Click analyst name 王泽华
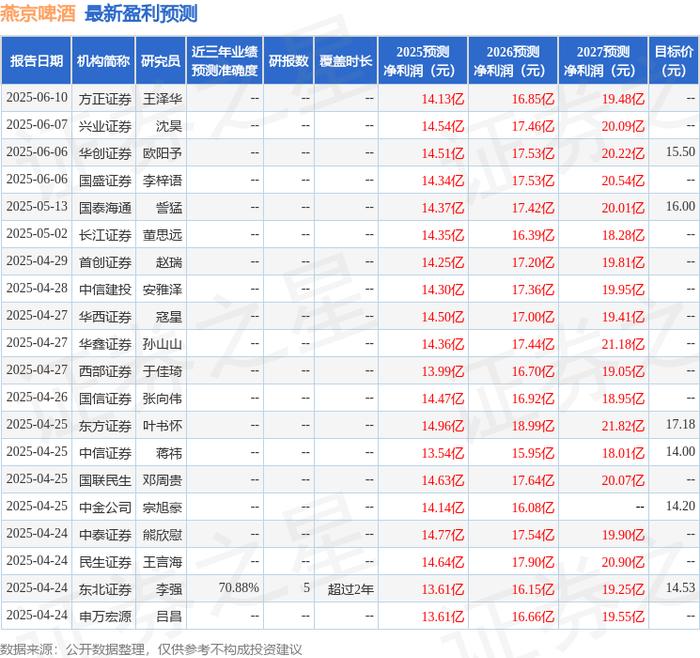The width and height of the screenshot is (700, 658). [x=162, y=99]
